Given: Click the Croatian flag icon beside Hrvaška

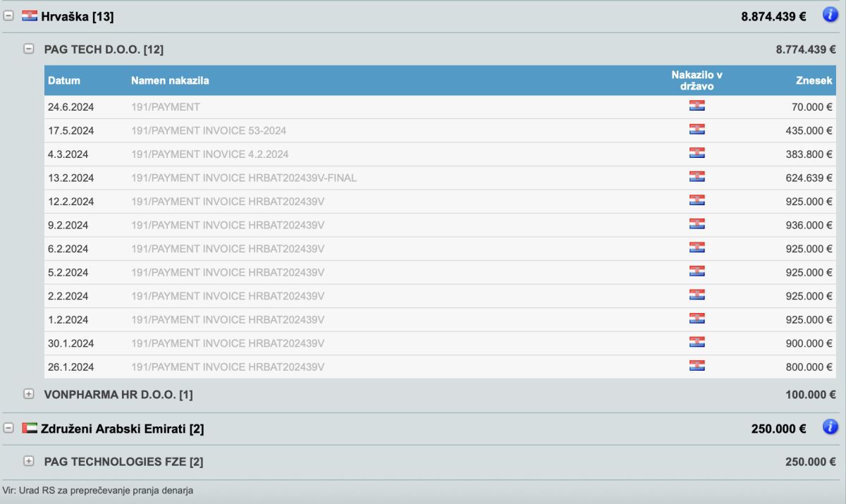Looking at the screenshot, I should coord(30,16).
